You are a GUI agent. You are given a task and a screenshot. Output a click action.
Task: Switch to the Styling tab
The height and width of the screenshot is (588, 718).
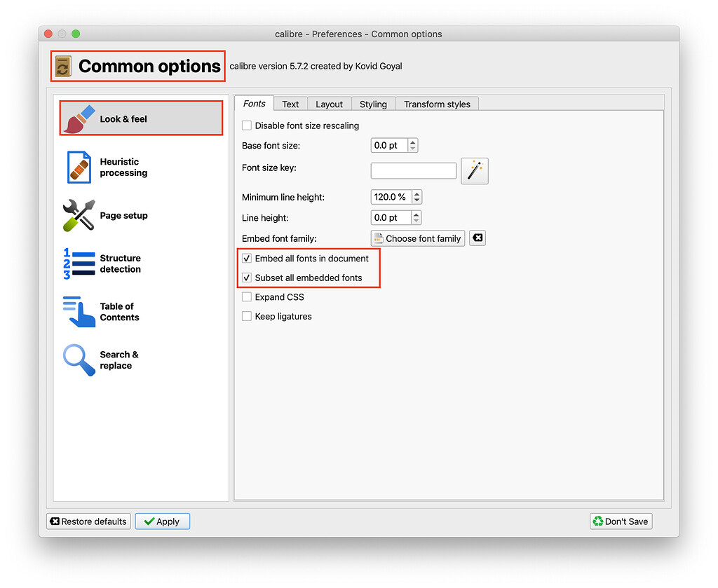point(373,104)
